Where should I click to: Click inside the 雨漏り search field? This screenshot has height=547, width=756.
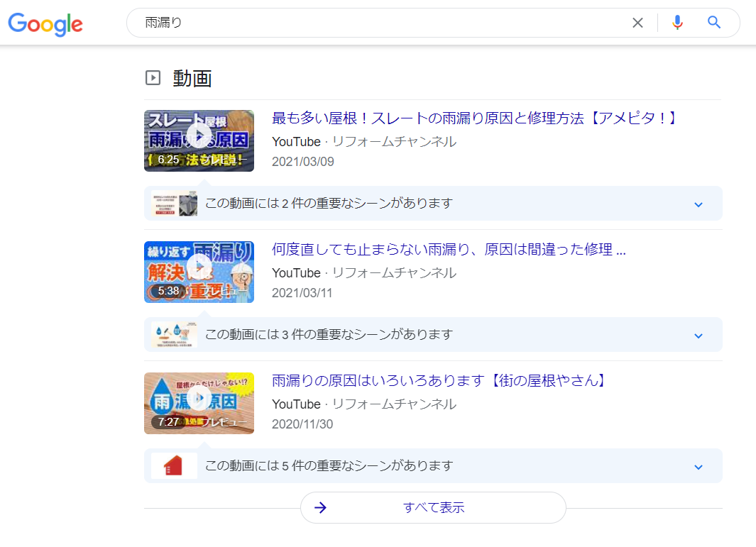pos(383,23)
